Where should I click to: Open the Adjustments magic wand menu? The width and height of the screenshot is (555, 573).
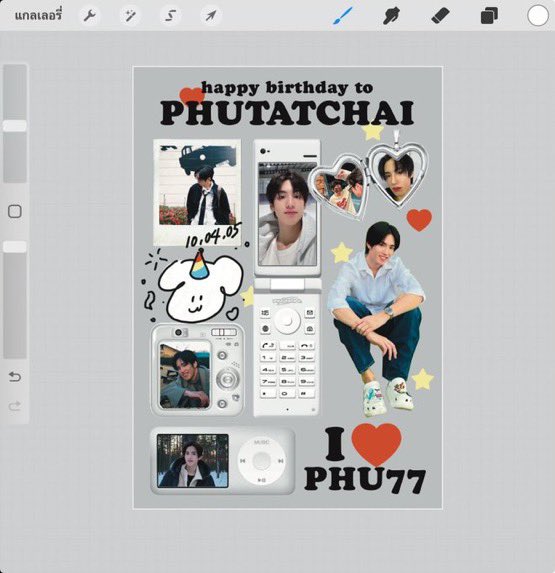coord(130,16)
